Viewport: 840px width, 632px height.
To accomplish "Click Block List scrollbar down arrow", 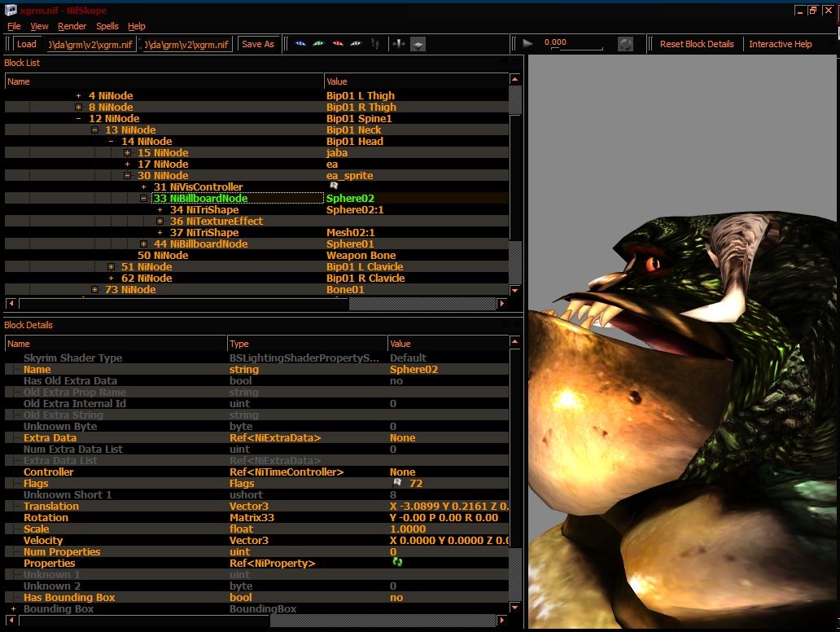I will (514, 290).
